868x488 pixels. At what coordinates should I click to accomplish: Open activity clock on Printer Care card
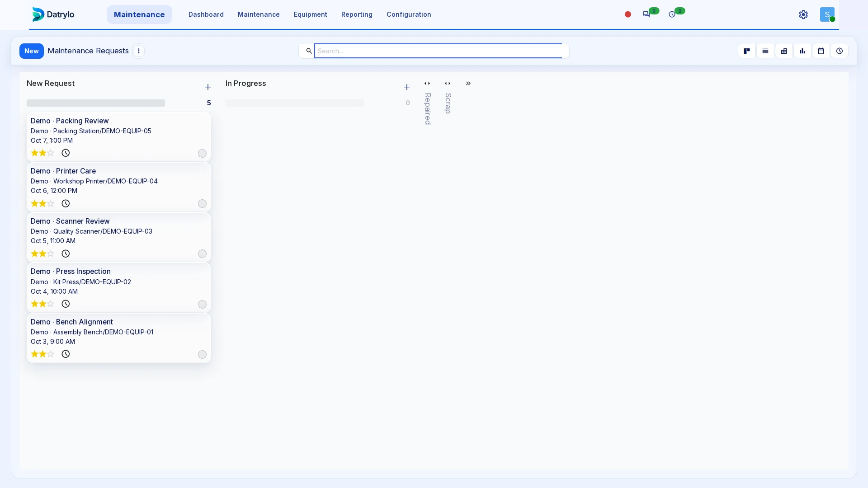[66, 204]
